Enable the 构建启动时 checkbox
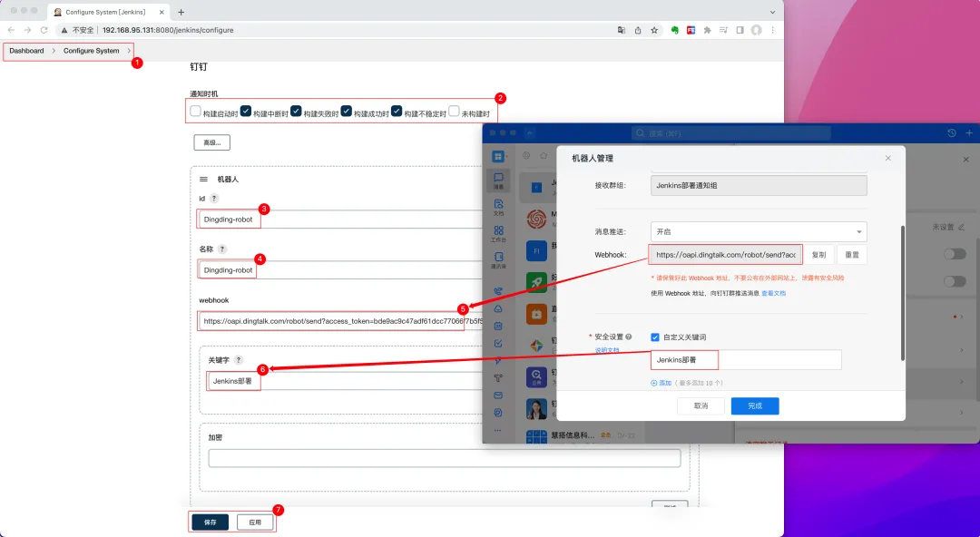 (x=196, y=112)
